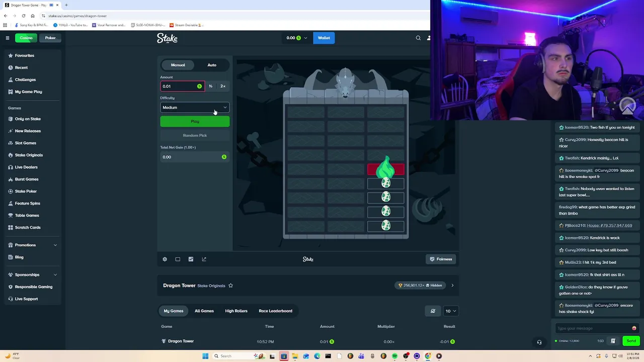Open chat rules icon beside Send
This screenshot has height=362, width=644.
[x=613, y=341]
